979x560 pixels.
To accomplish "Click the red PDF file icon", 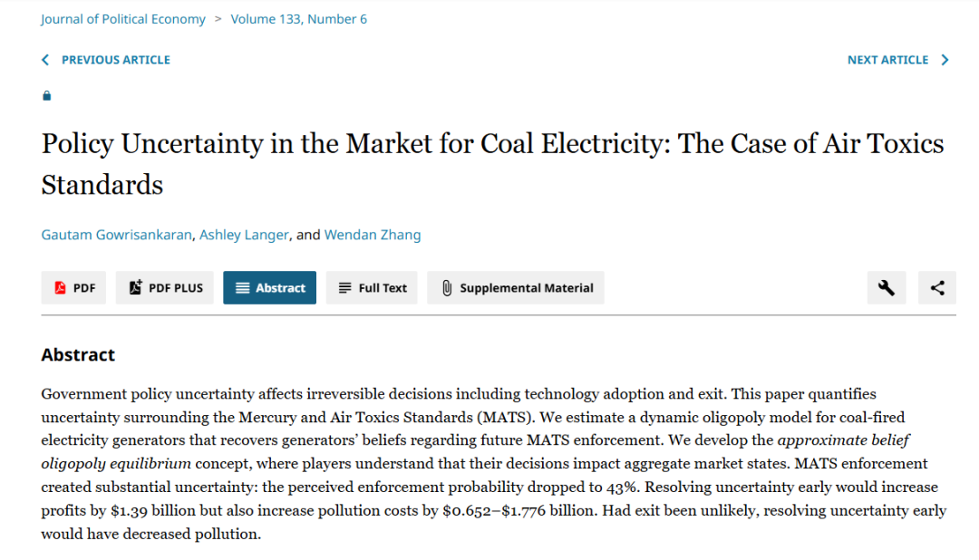I will [x=61, y=288].
